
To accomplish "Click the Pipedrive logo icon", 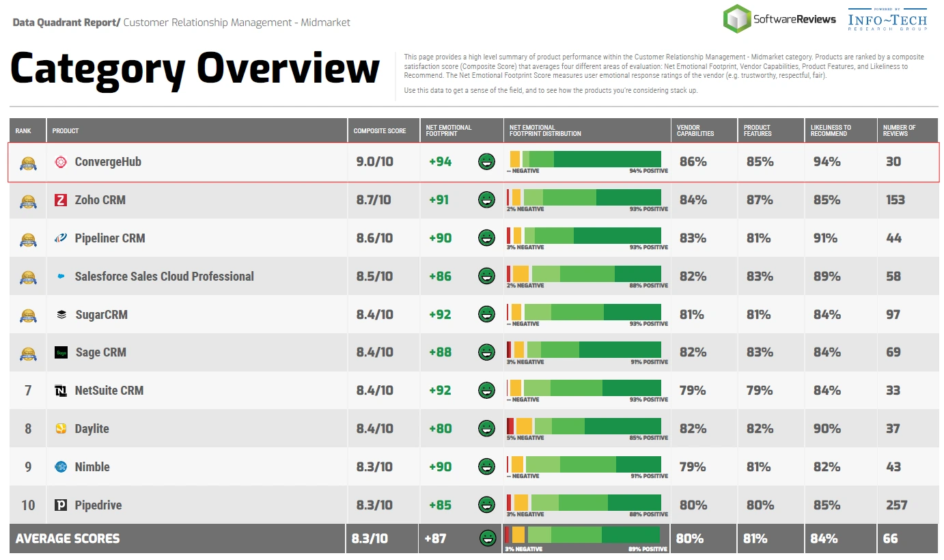I will point(61,505).
